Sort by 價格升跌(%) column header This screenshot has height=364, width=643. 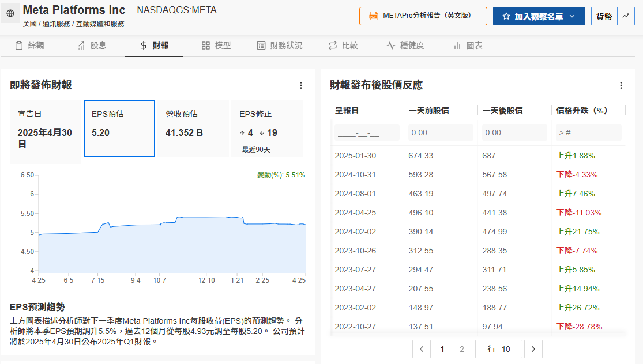coord(582,111)
